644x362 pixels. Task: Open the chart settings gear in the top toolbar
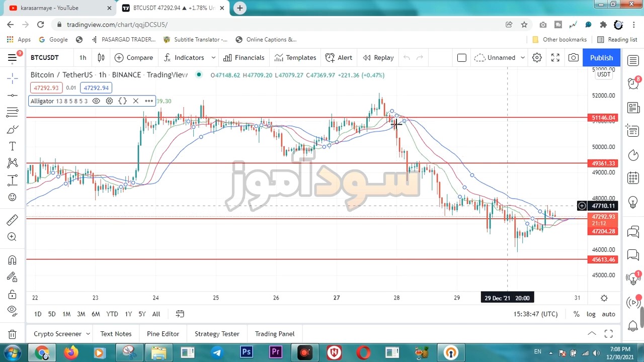[537, 57]
